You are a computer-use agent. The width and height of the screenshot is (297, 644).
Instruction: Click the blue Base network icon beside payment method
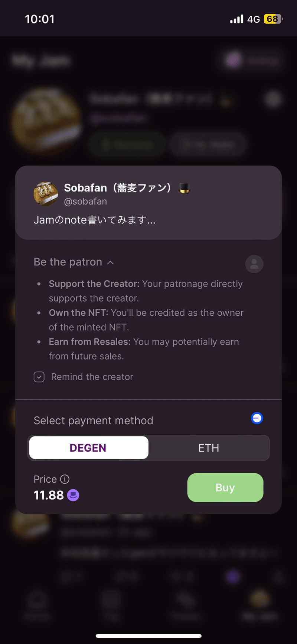coord(257,418)
